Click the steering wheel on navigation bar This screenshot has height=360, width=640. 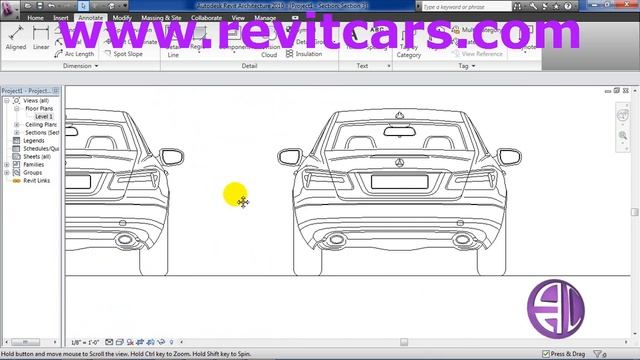coord(622,116)
